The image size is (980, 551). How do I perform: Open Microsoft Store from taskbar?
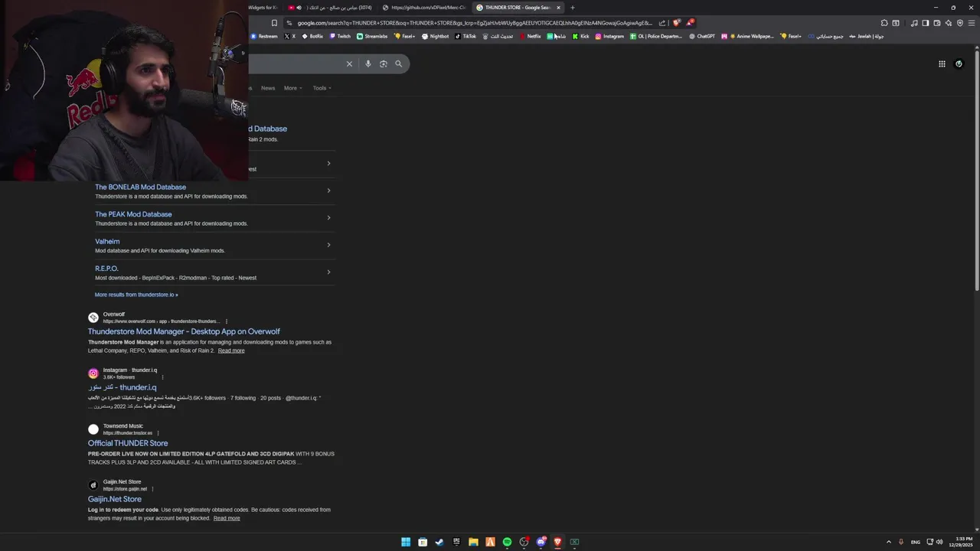tap(423, 542)
